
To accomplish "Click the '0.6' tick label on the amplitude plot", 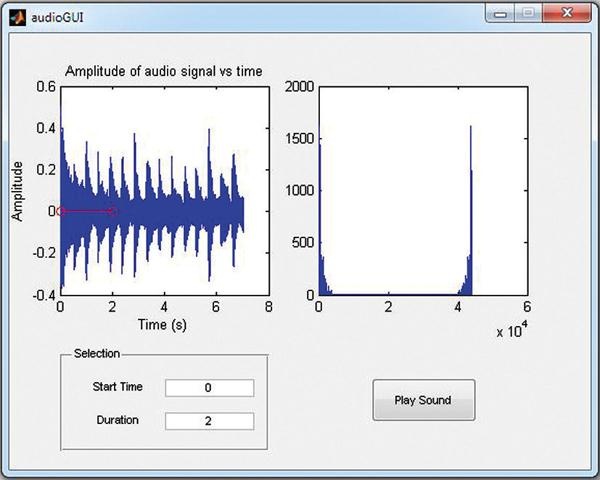I will (x=46, y=87).
